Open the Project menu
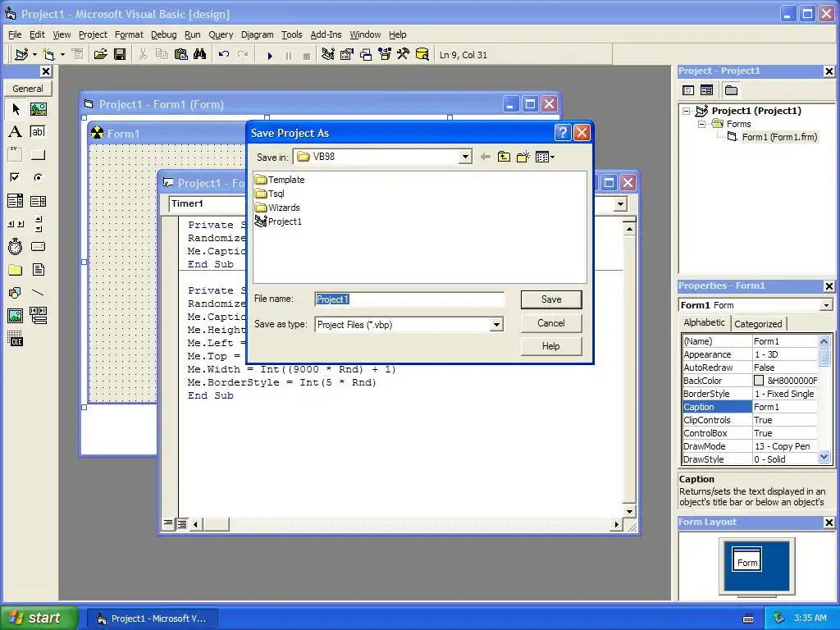This screenshot has height=630, width=840. click(93, 34)
